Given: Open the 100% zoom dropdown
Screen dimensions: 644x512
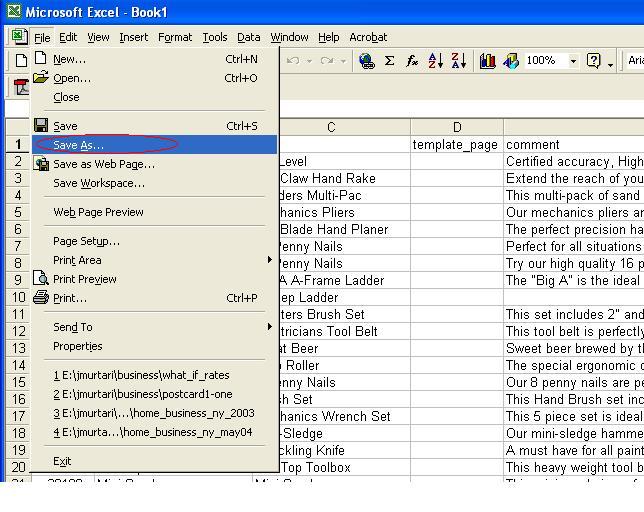Looking at the screenshot, I should point(573,61).
